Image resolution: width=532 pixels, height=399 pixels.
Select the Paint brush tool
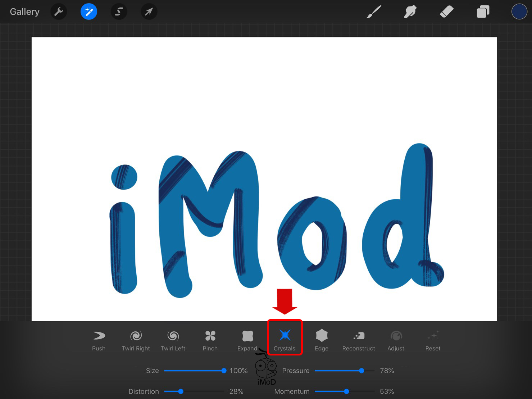point(374,11)
